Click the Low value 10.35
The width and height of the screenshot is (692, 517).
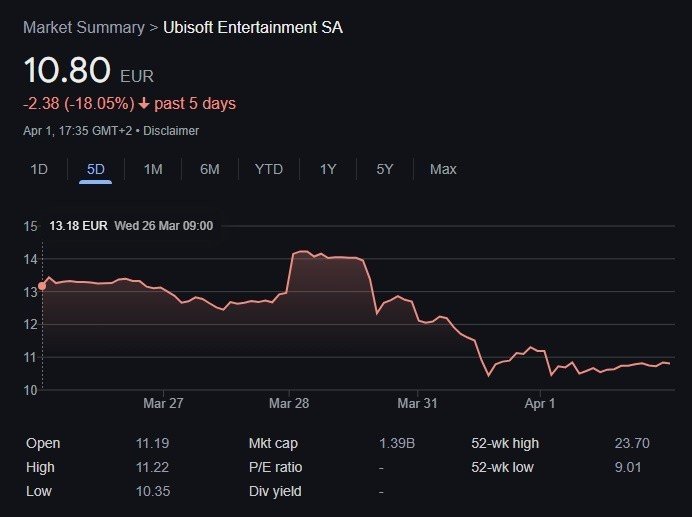coord(153,491)
